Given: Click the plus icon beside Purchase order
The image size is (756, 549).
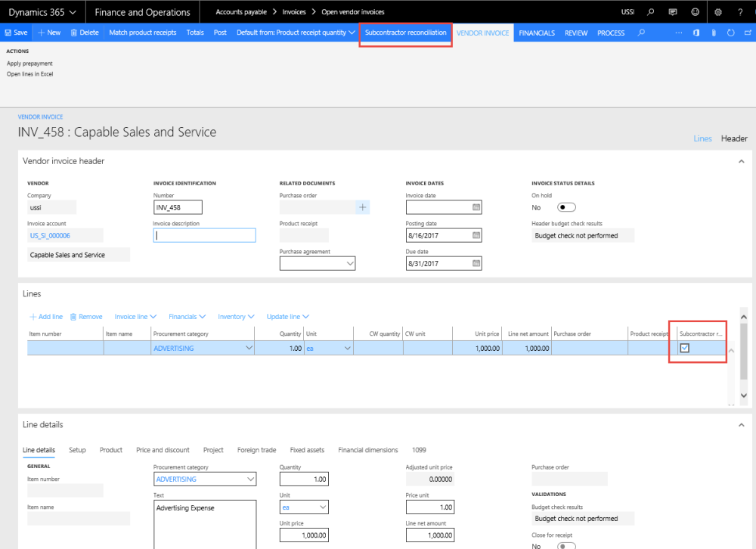Looking at the screenshot, I should click(363, 207).
